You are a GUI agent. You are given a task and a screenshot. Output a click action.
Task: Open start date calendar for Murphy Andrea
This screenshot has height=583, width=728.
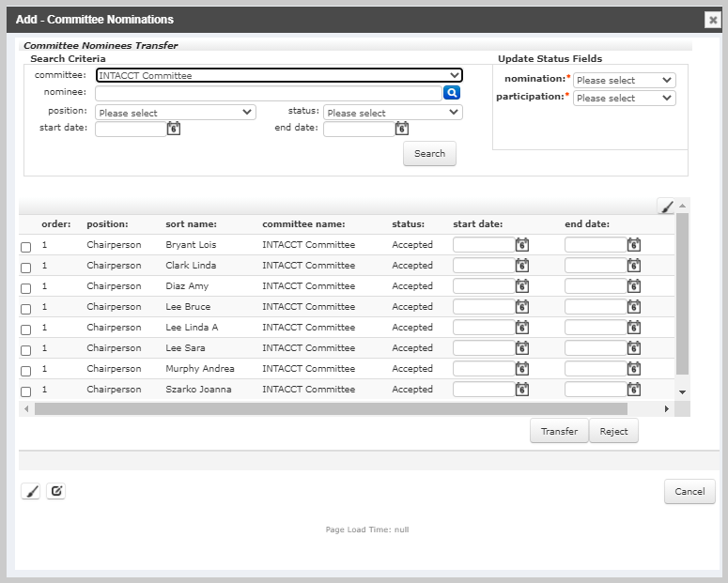click(522, 369)
